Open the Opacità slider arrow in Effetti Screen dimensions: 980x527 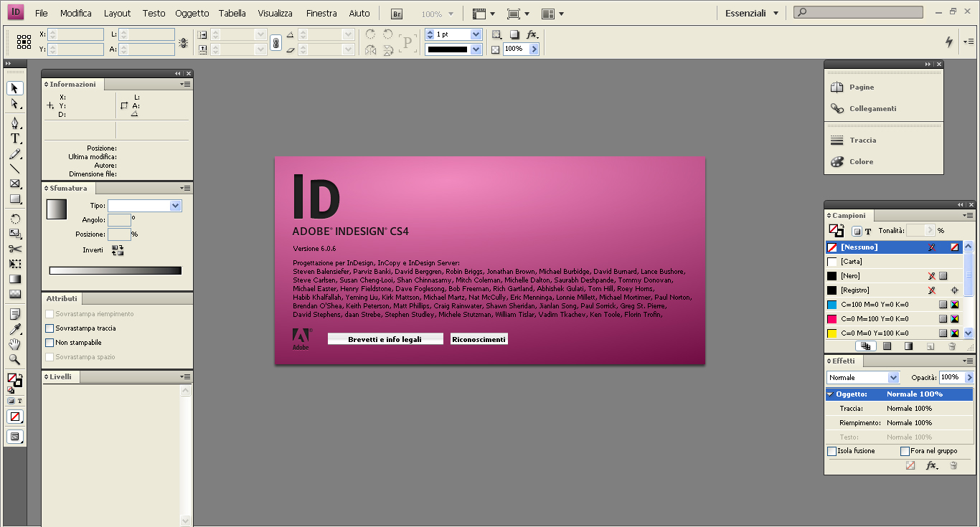(x=969, y=378)
